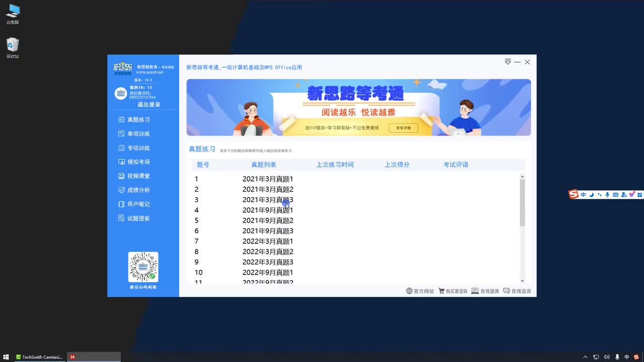Click the 题号 column header

[203, 165]
